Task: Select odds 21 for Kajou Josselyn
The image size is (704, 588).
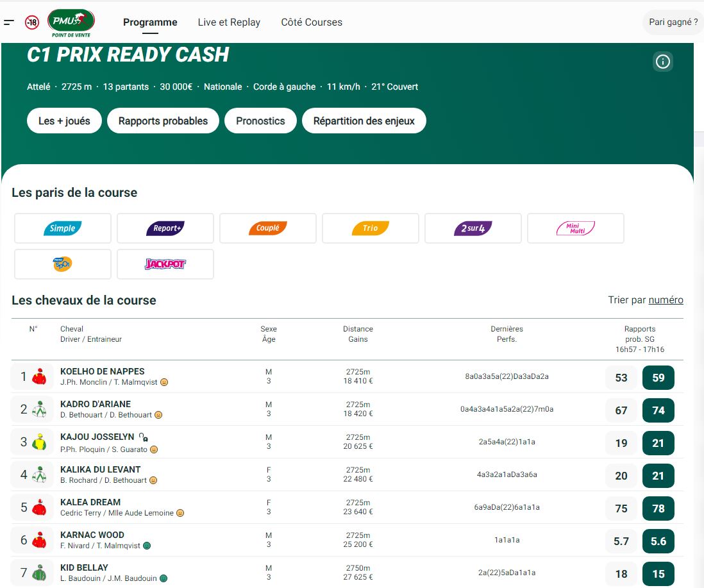Action: click(658, 443)
